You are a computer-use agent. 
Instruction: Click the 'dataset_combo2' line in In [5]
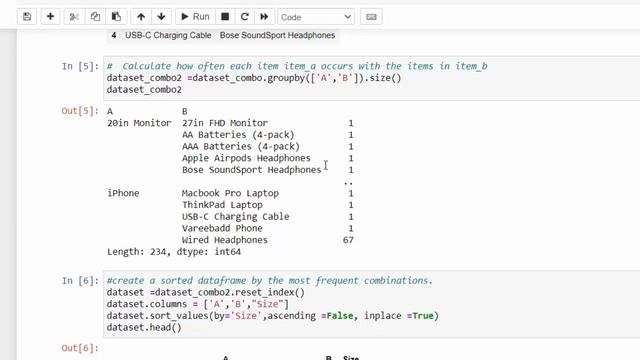pos(144,90)
